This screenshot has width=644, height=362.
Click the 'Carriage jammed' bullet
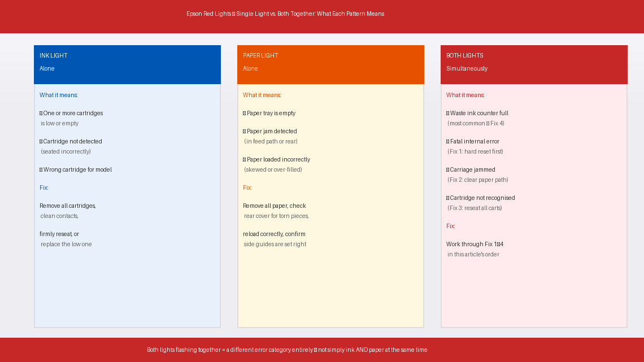tap(472, 170)
